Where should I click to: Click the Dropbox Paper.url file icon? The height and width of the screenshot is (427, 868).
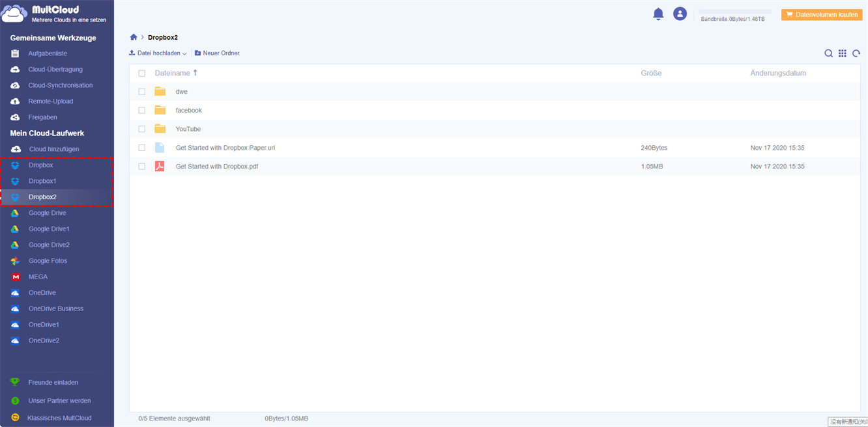click(x=160, y=148)
